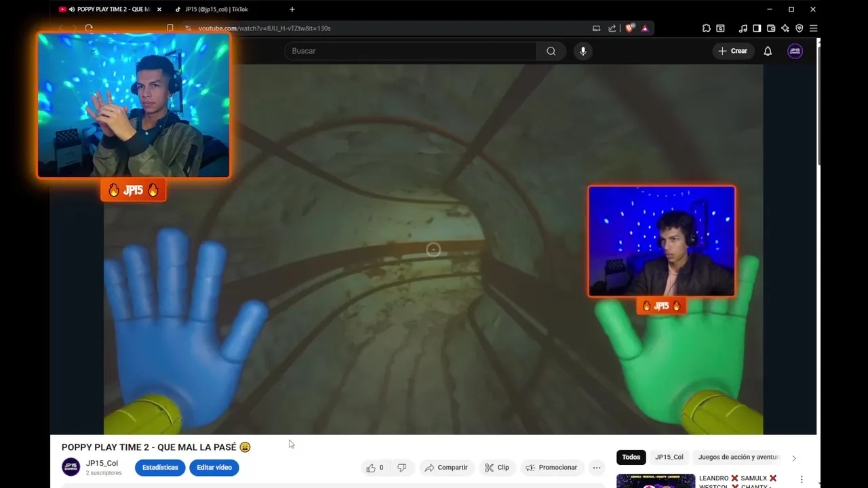The image size is (868, 488).
Task: Click the JP15_Col channel avatar below video
Action: pos(71,467)
